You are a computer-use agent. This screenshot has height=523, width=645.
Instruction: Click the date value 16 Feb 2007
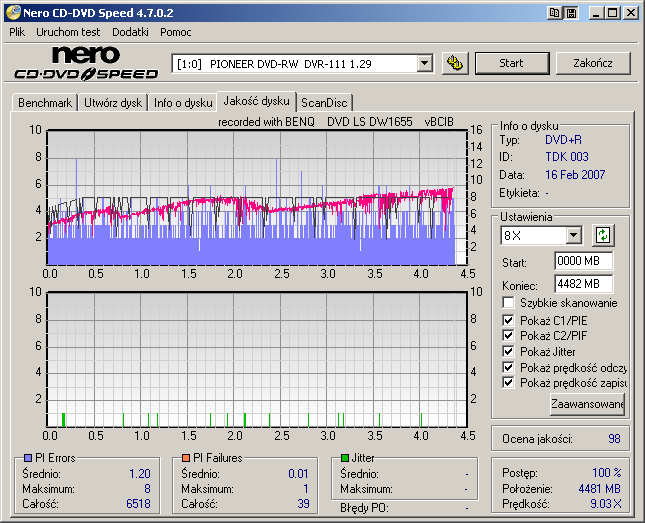coord(575,175)
